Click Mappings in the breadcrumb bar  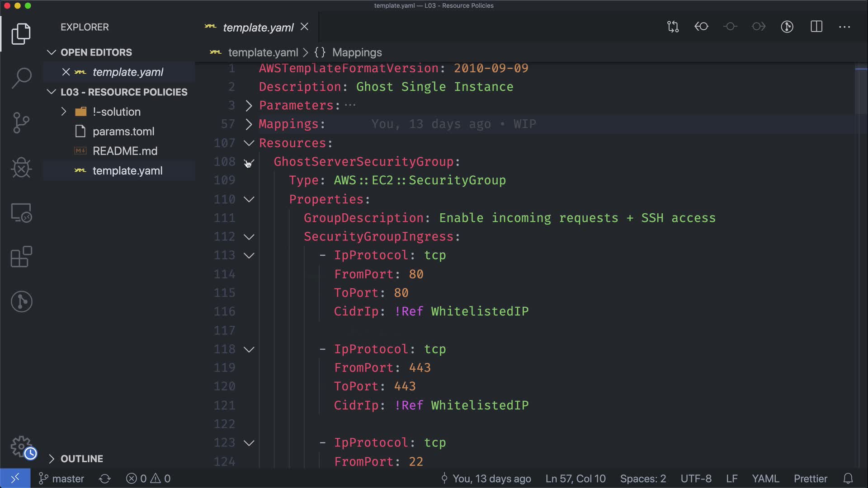357,52
